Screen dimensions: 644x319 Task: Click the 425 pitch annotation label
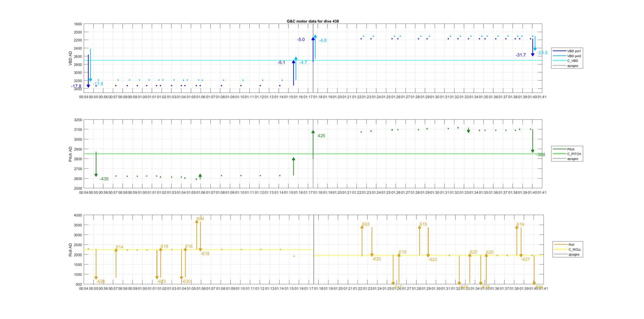coord(321,136)
